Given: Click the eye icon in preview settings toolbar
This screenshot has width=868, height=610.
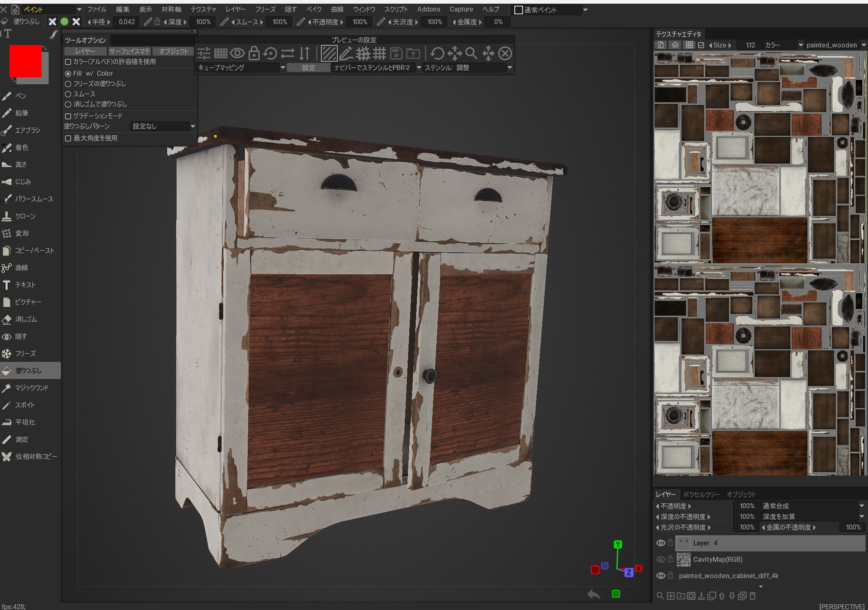Looking at the screenshot, I should (237, 53).
